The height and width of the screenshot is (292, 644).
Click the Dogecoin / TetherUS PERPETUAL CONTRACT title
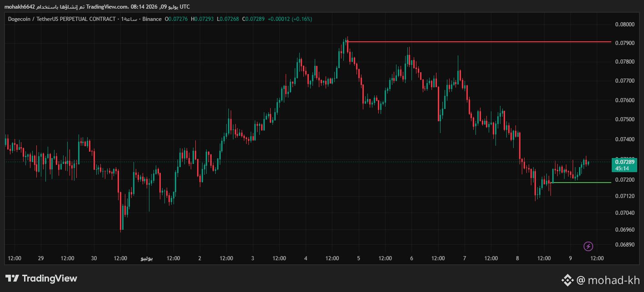(x=62, y=19)
